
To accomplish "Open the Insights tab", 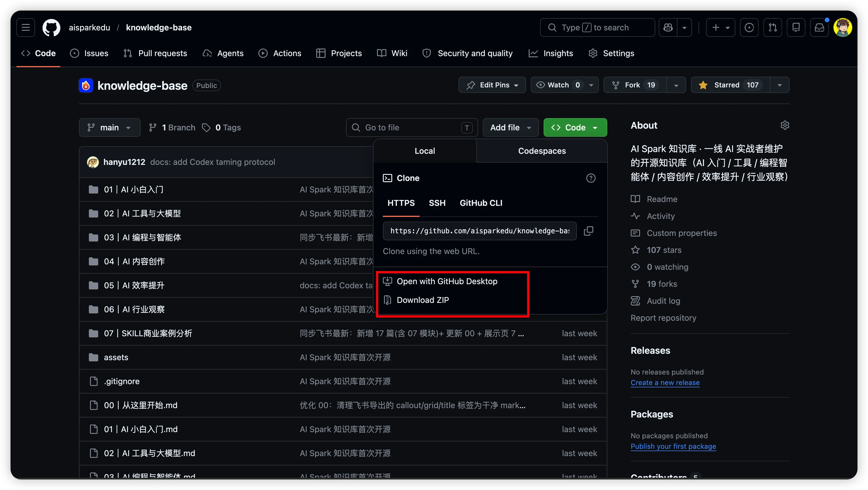I will (x=551, y=53).
